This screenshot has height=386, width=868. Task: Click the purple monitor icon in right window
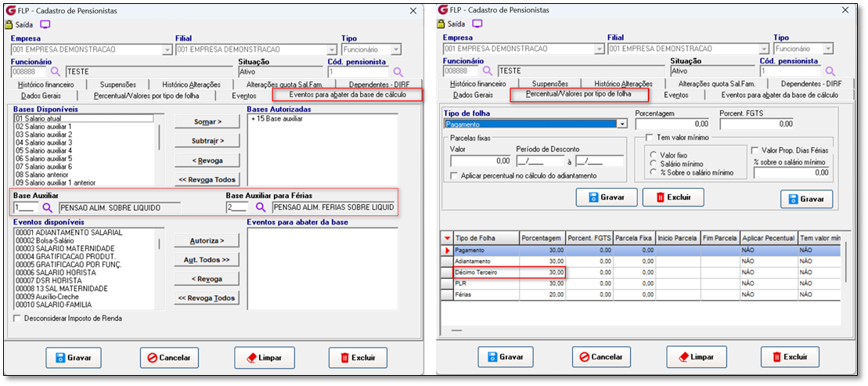(x=477, y=23)
